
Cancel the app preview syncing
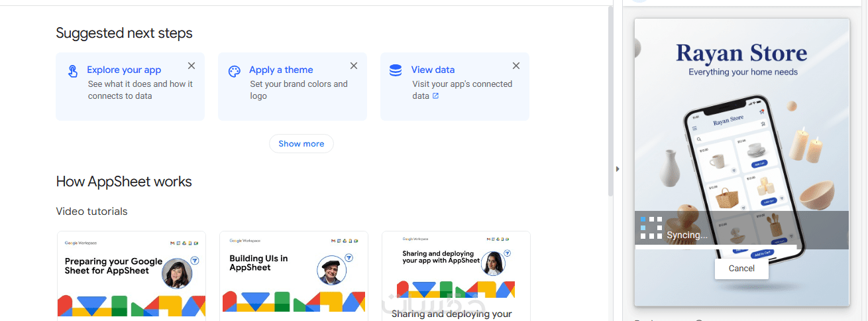click(741, 269)
